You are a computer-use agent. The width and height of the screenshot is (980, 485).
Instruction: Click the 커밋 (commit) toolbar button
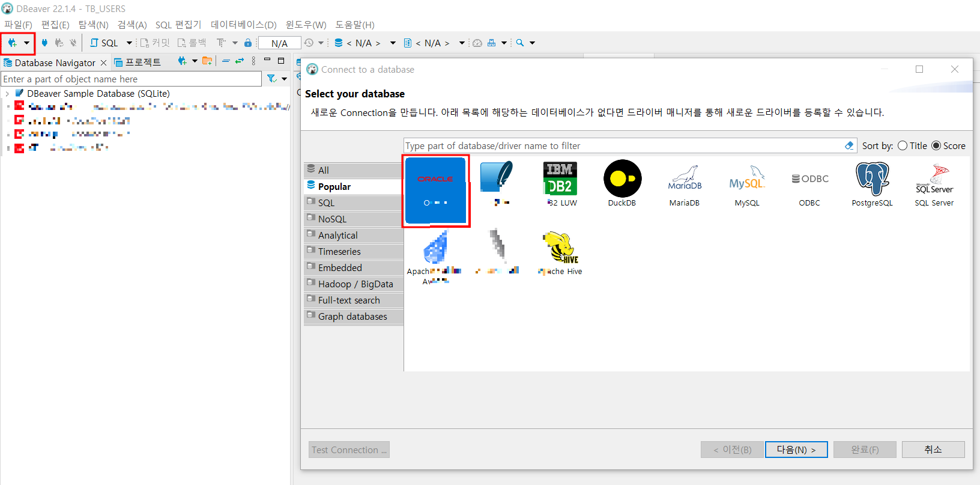click(x=155, y=43)
